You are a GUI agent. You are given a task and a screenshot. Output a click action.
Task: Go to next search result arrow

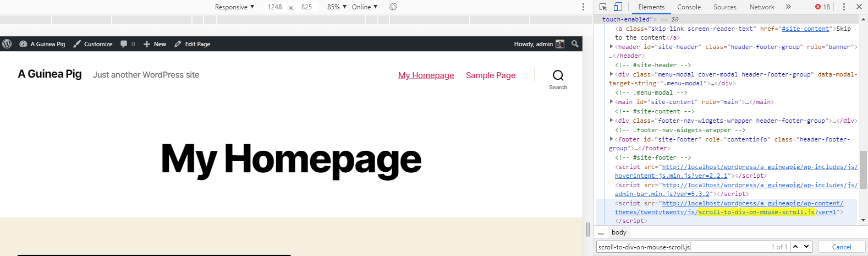(806, 247)
